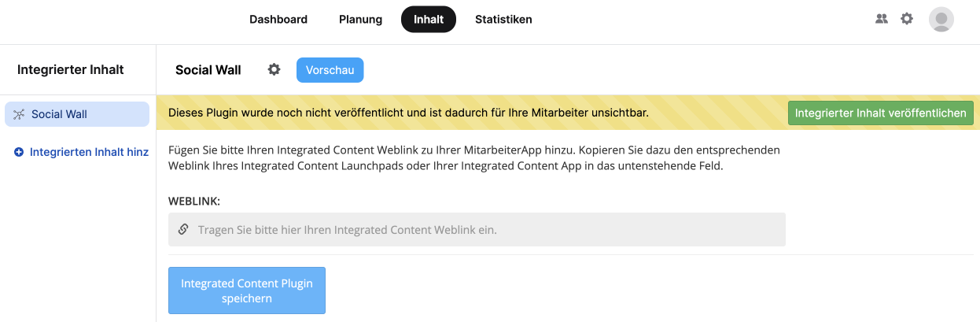Click Integrated Content Plugin speichern button
The image size is (980, 322).
(x=247, y=291)
